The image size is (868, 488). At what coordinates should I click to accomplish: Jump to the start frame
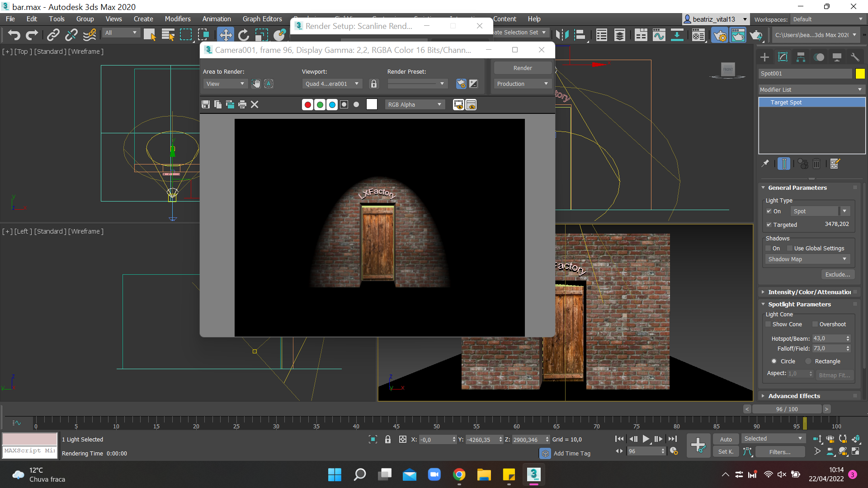(x=619, y=439)
